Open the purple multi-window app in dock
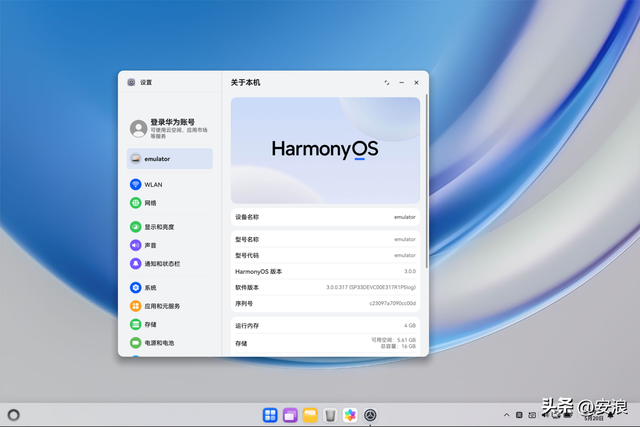The image size is (640, 427). tap(290, 415)
